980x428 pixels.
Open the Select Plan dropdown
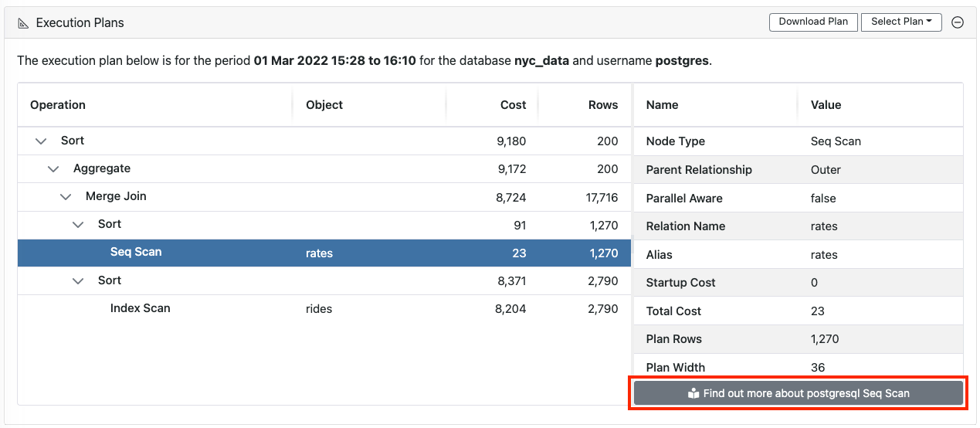901,22
